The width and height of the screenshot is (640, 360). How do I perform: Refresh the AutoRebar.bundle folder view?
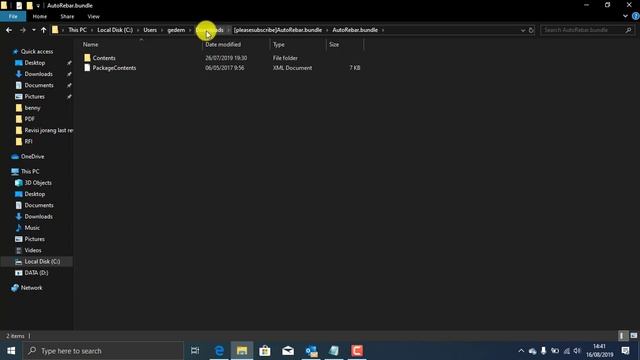(531, 30)
